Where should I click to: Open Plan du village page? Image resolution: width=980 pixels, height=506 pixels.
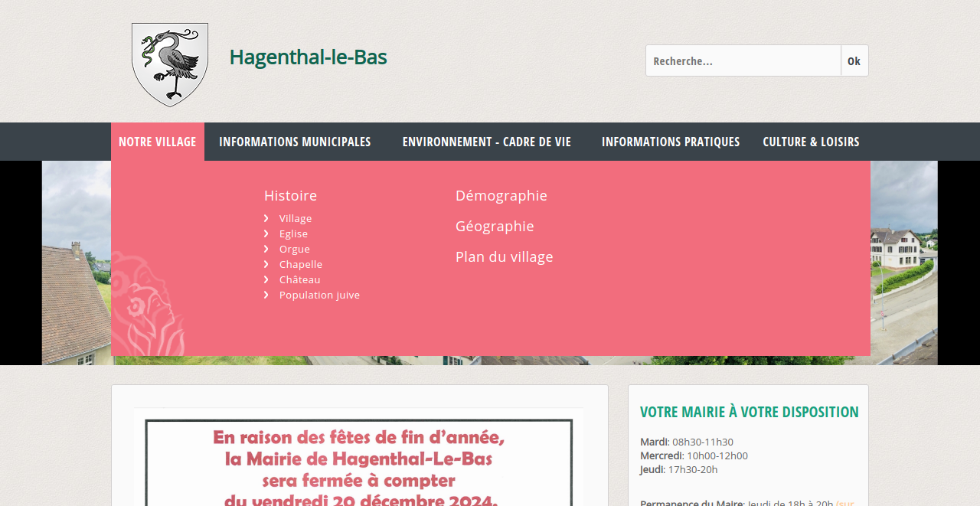pyautogui.click(x=505, y=256)
